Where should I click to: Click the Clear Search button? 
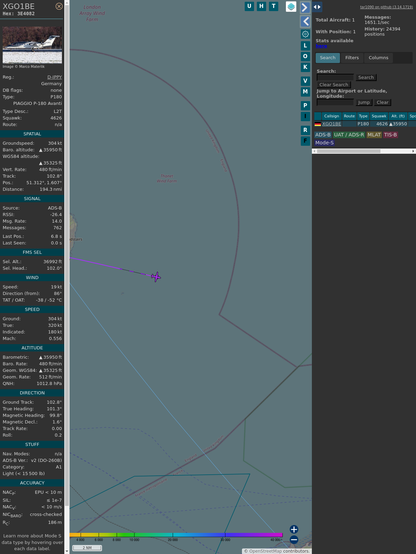(334, 85)
